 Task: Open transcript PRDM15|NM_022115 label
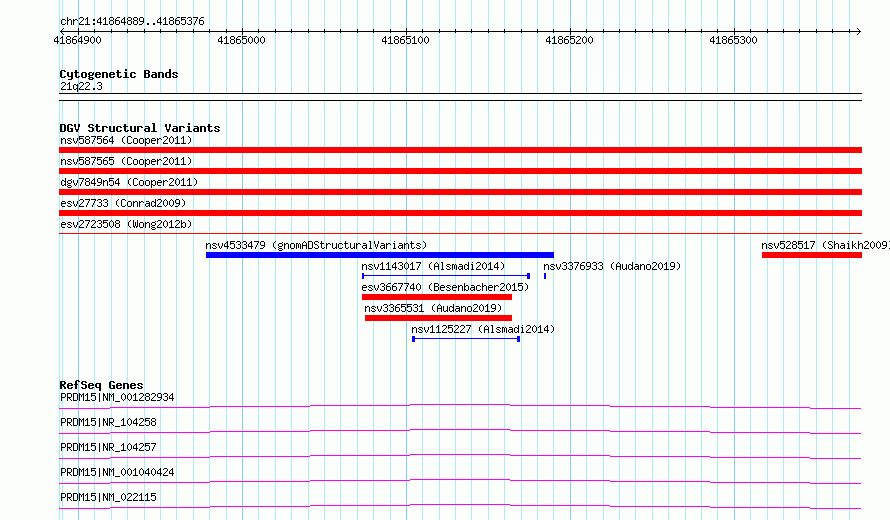[x=108, y=497]
